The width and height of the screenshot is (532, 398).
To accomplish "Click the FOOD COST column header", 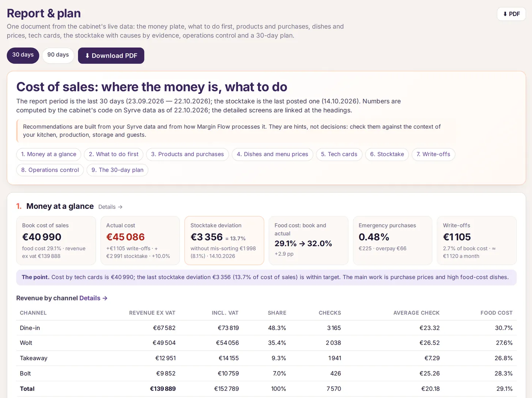I will point(496,313).
